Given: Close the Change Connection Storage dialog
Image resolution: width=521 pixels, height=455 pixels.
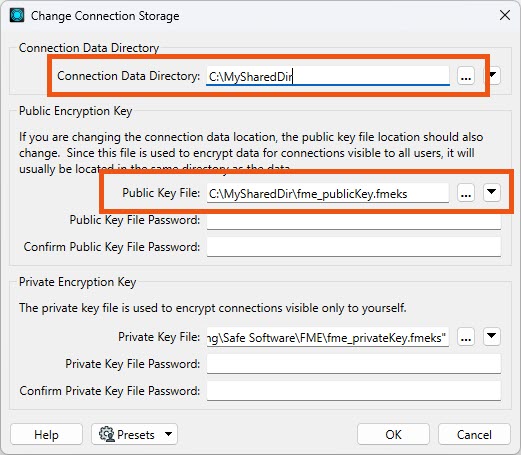Looking at the screenshot, I should click(505, 15).
